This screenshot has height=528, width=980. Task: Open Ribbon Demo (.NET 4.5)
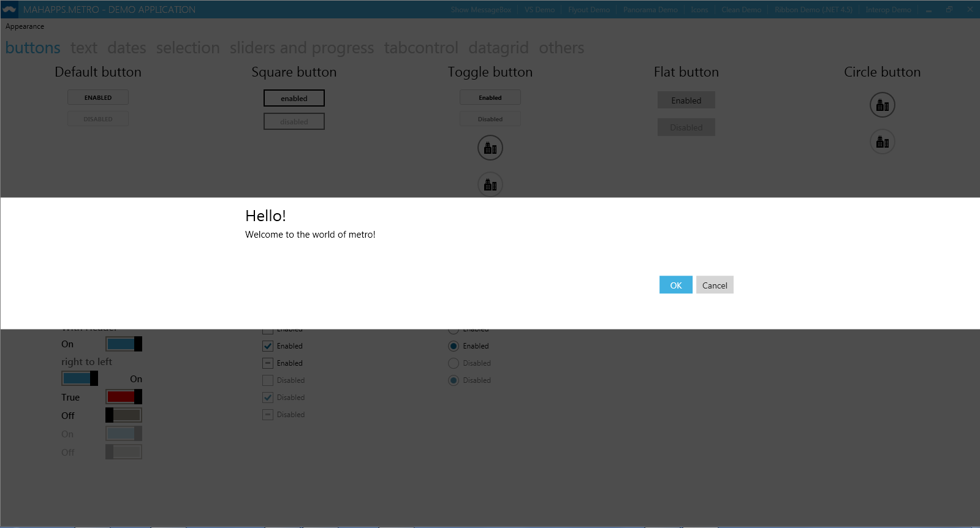tap(813, 10)
